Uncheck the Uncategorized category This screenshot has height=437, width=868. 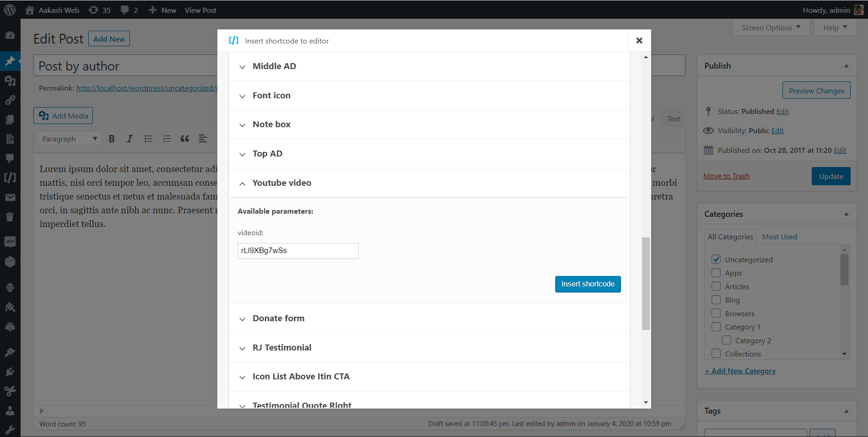coord(716,259)
